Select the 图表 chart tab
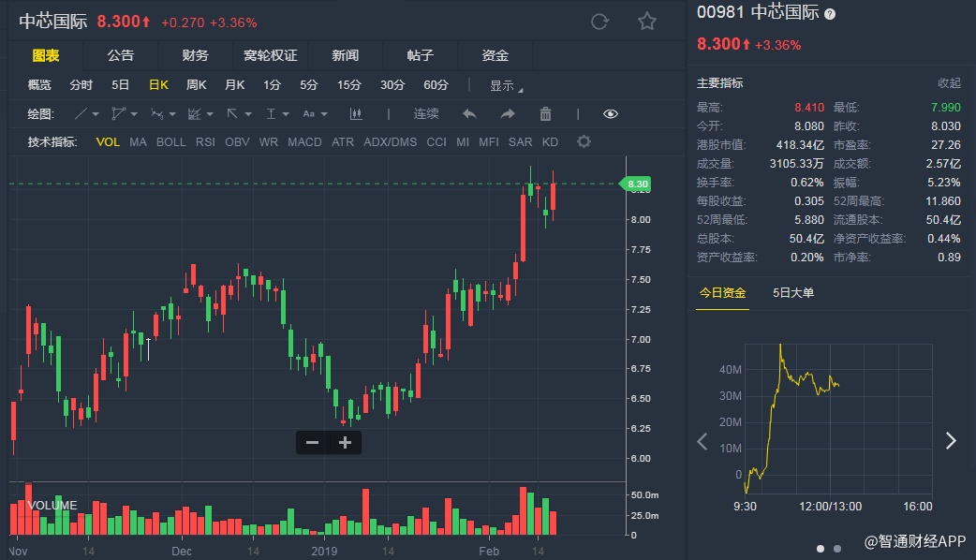976x560 pixels. pos(46,55)
